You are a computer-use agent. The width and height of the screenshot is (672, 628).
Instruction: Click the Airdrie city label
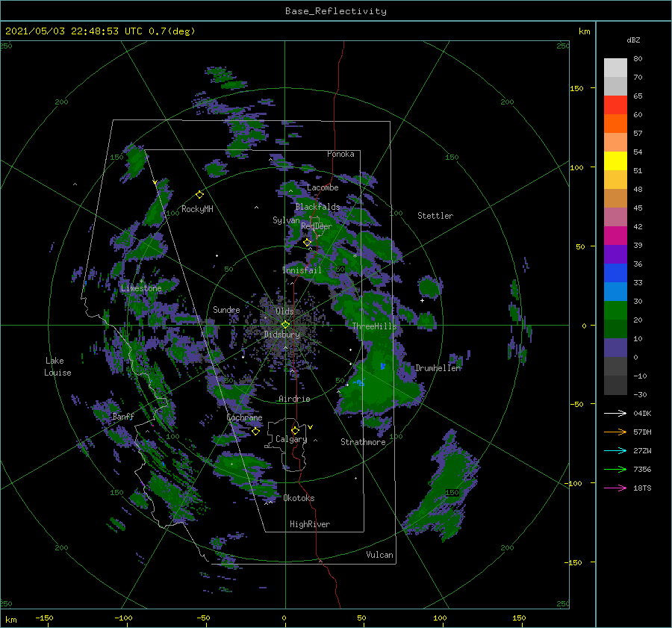tap(294, 399)
